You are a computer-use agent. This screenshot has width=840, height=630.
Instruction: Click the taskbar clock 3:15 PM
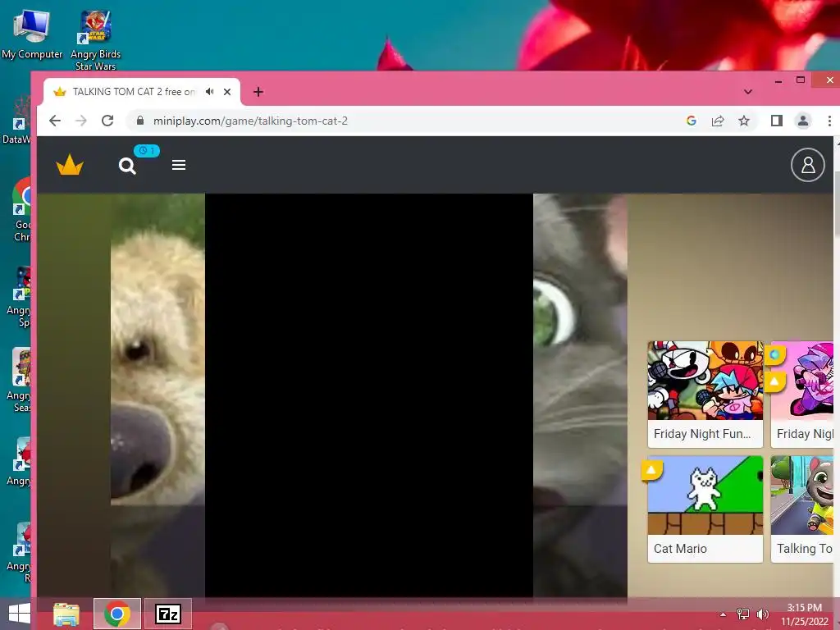coord(804,608)
